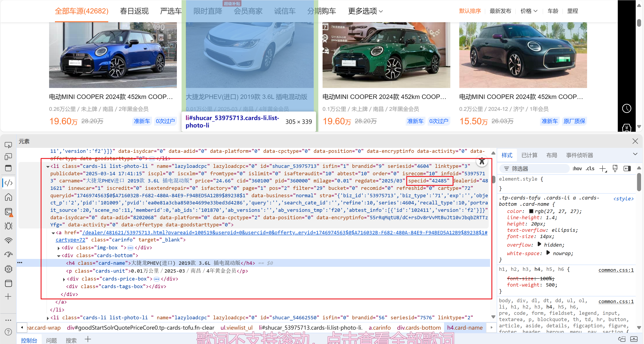Click the 筛选器 styles filter field
This screenshot has width=644, height=344.
[x=535, y=169]
